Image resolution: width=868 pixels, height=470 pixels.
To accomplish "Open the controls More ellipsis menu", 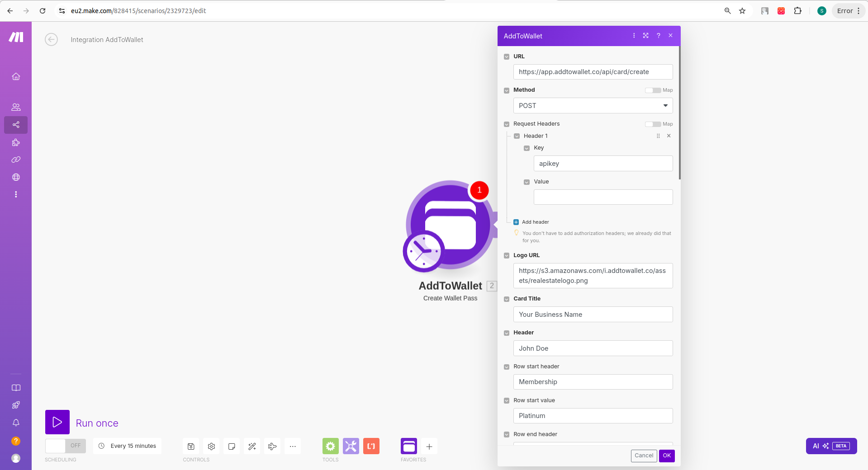I will pos(293,446).
